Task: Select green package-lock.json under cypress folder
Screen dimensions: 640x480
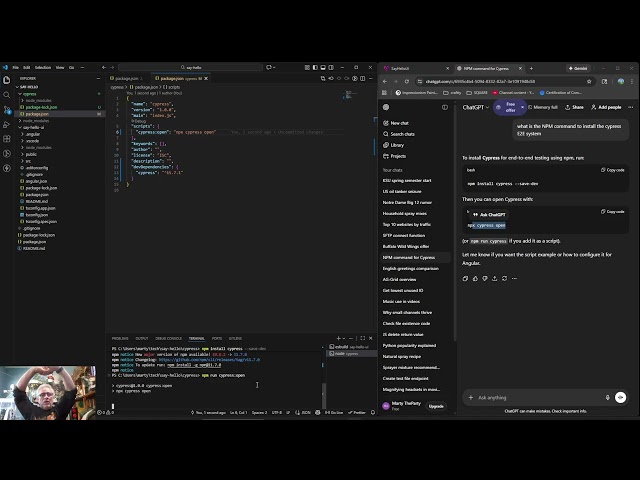Action: point(41,107)
